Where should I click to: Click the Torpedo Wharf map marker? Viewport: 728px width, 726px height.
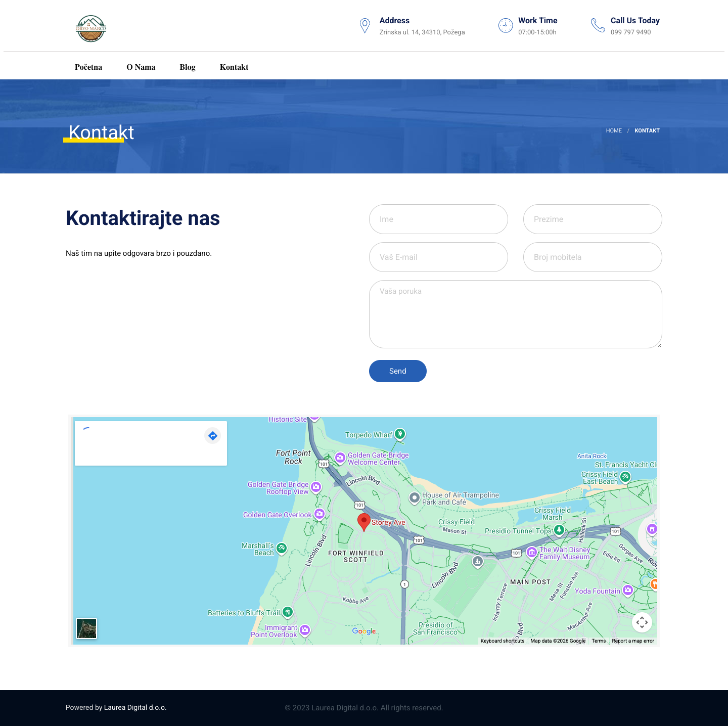point(400,434)
